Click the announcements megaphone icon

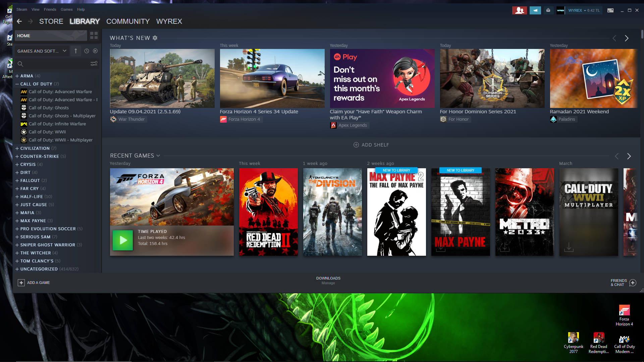point(535,10)
